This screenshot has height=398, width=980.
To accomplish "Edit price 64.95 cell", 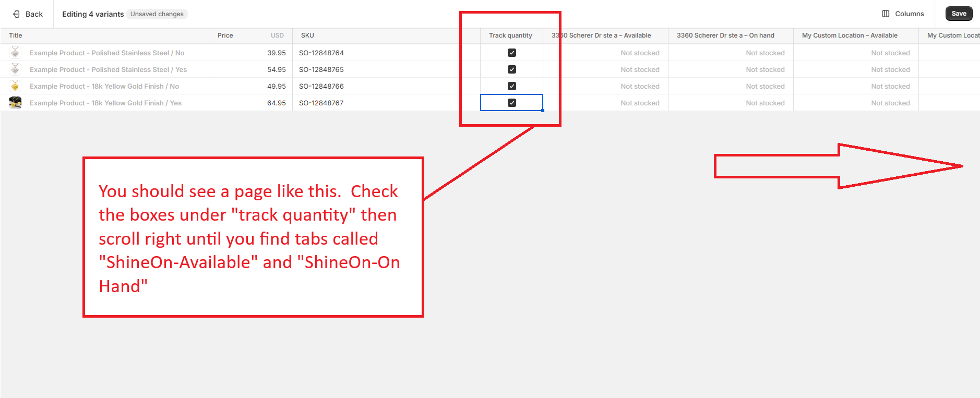I will (250, 103).
